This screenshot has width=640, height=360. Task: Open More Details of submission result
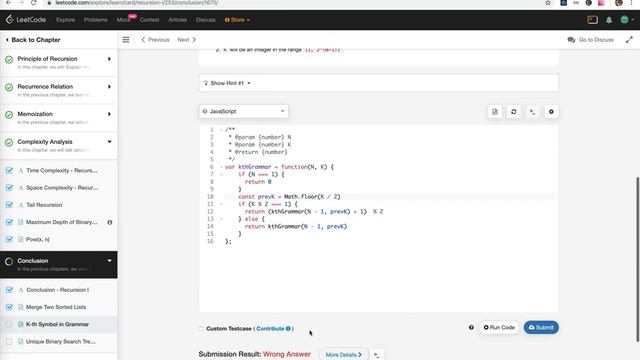click(x=344, y=355)
